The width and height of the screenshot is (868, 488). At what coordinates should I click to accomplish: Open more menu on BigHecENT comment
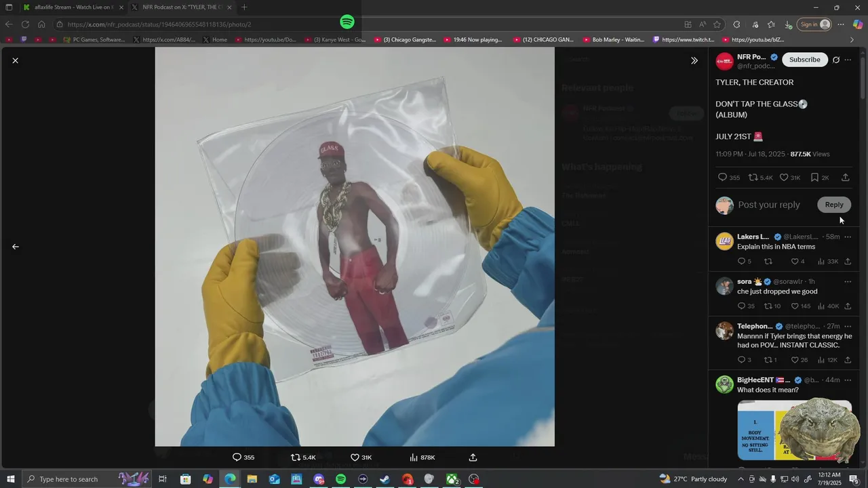pos(848,380)
